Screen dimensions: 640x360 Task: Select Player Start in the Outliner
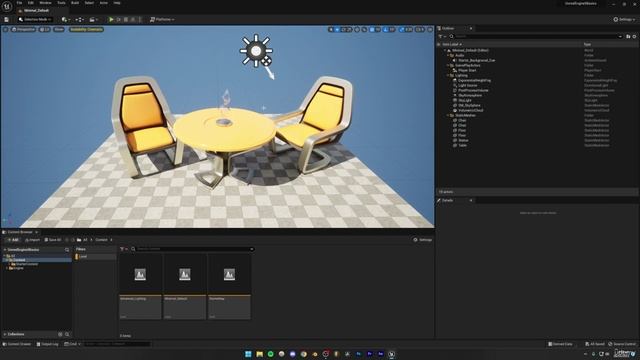[x=467, y=70]
